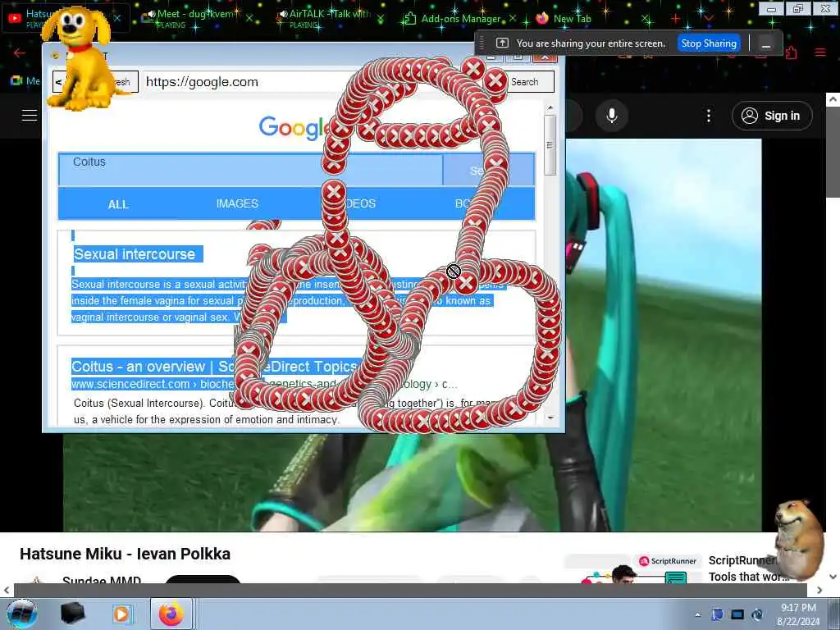This screenshot has height=630, width=840.
Task: Click the ScriptRunner ad thumbnail
Action: [x=633, y=569]
